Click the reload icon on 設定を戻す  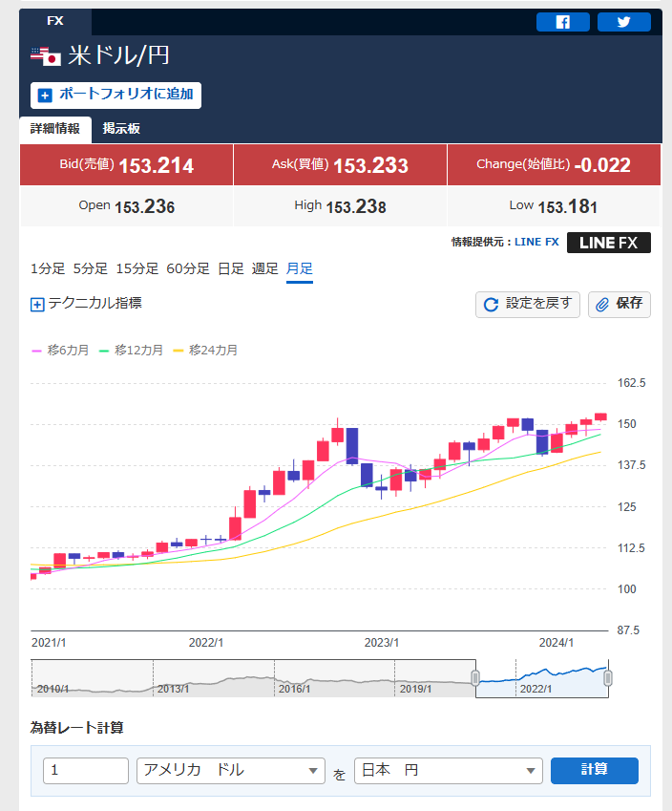492,305
